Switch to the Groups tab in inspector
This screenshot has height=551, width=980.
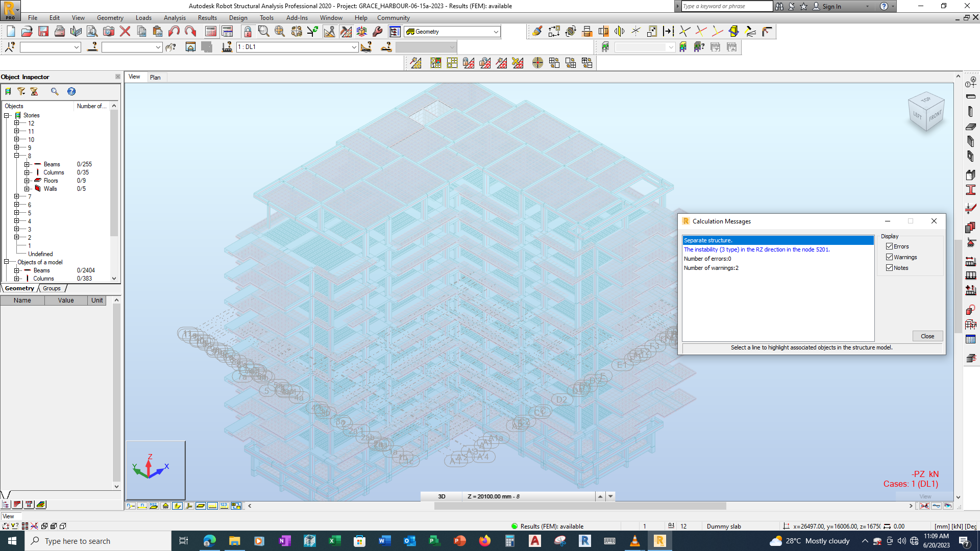click(x=52, y=288)
